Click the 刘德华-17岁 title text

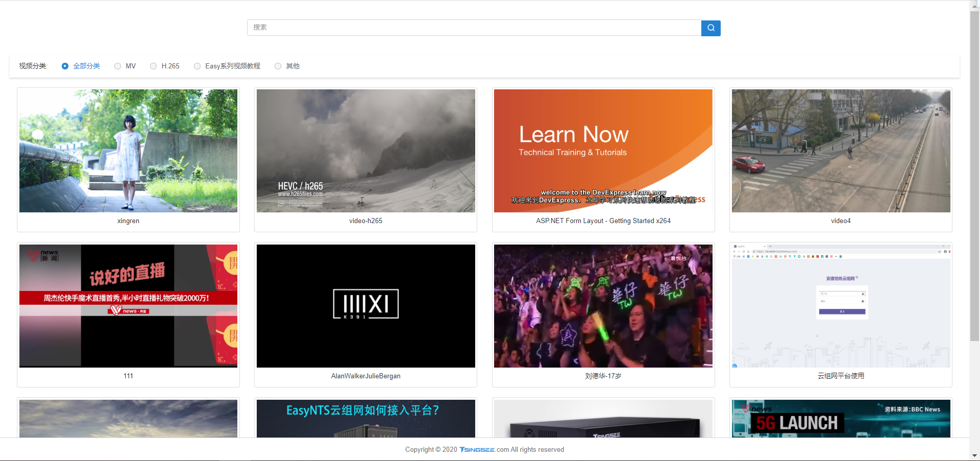[x=603, y=376]
